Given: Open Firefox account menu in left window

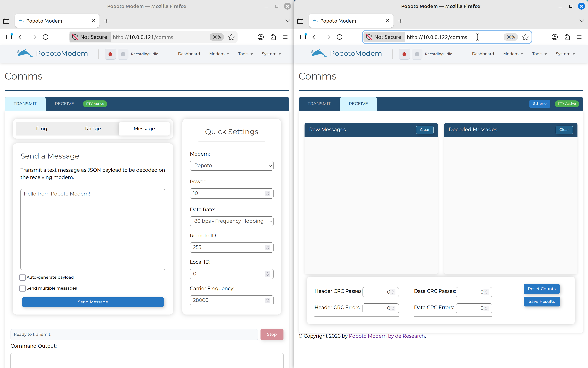Looking at the screenshot, I should pyautogui.click(x=261, y=37).
